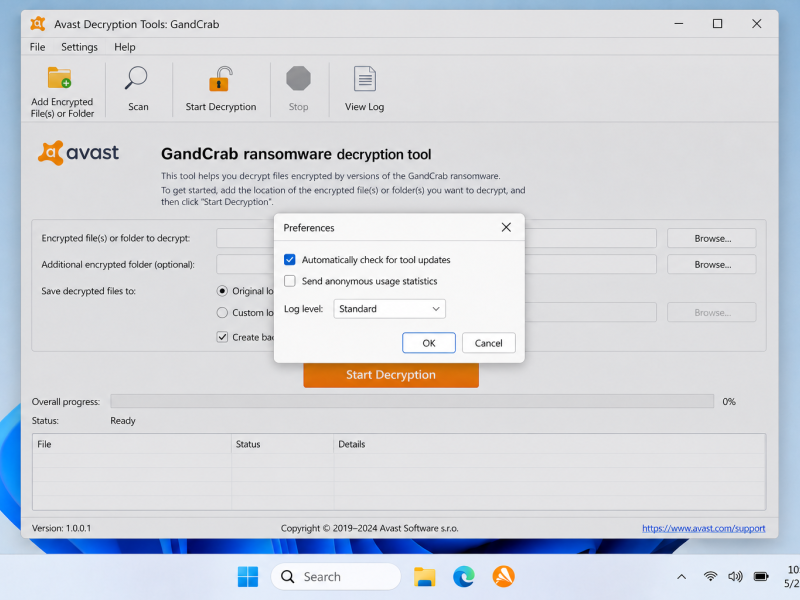Show hidden tray icons chevron
The height and width of the screenshot is (600, 800).
[682, 577]
